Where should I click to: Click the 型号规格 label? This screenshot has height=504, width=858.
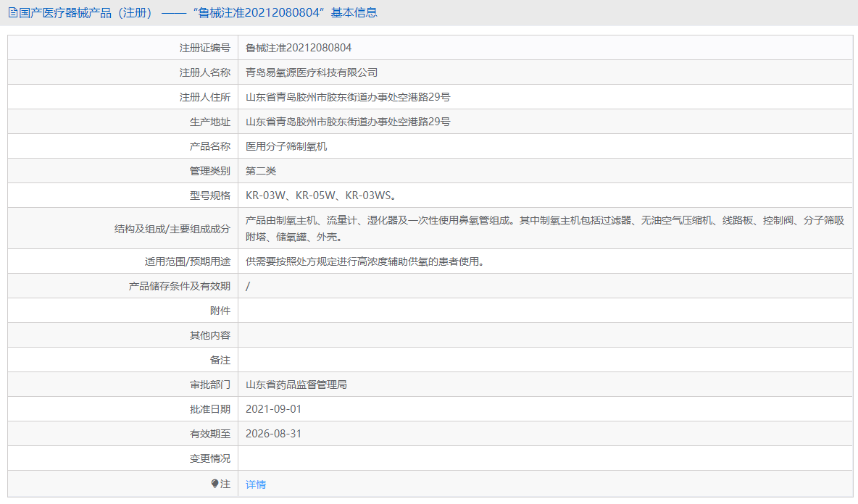(210, 196)
